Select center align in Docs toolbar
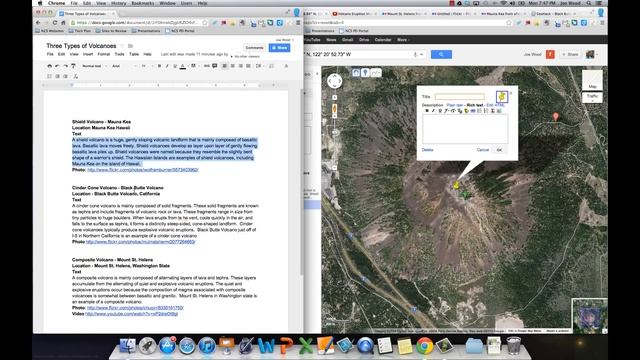The image size is (640, 360). [233, 66]
